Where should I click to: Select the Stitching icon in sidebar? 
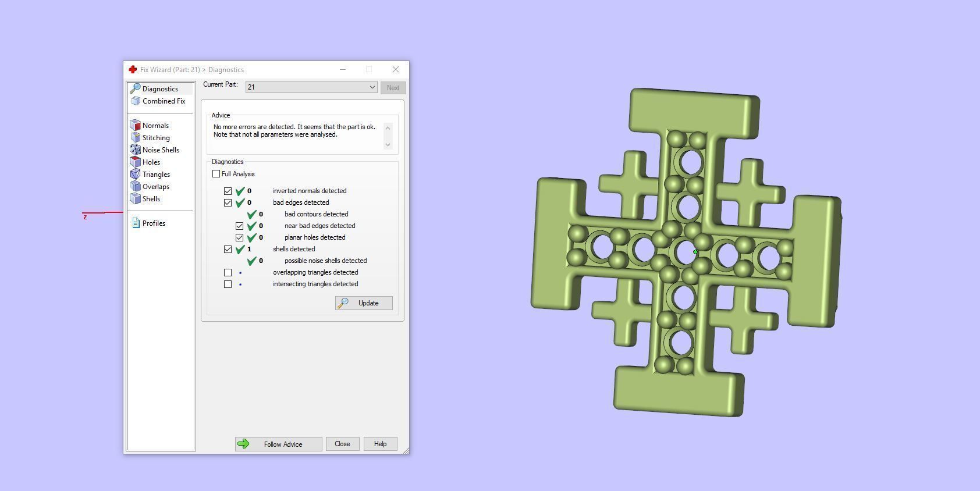135,138
